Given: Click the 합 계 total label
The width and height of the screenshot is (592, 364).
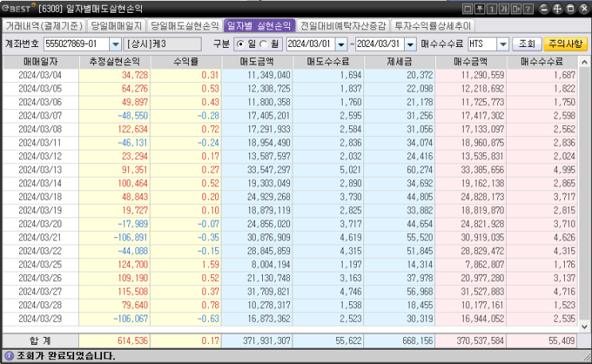Looking at the screenshot, I should (41, 341).
